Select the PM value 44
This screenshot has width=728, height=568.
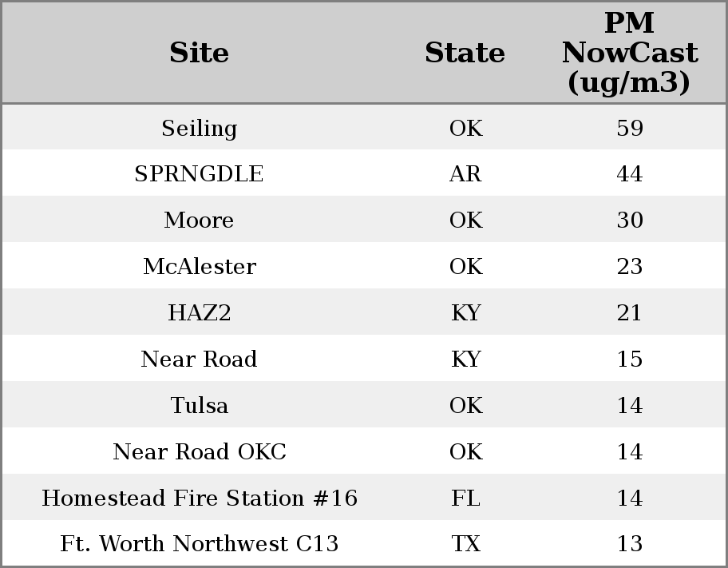pyautogui.click(x=629, y=174)
